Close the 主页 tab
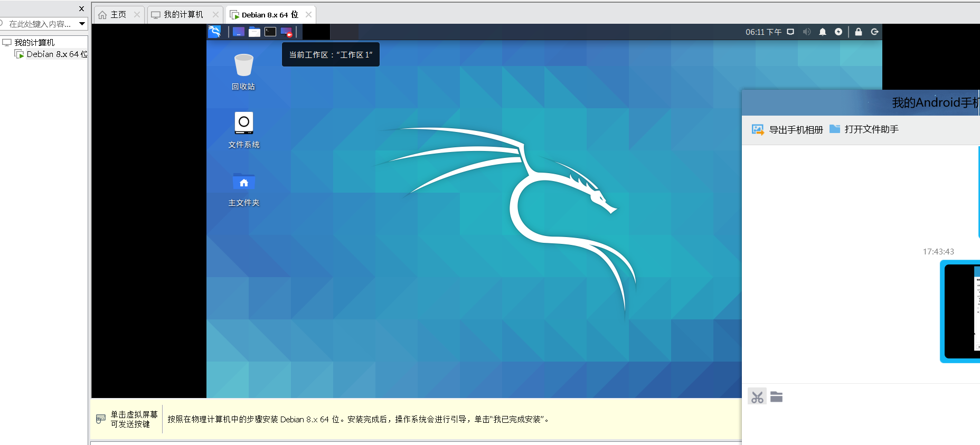This screenshot has width=980, height=445. [137, 15]
